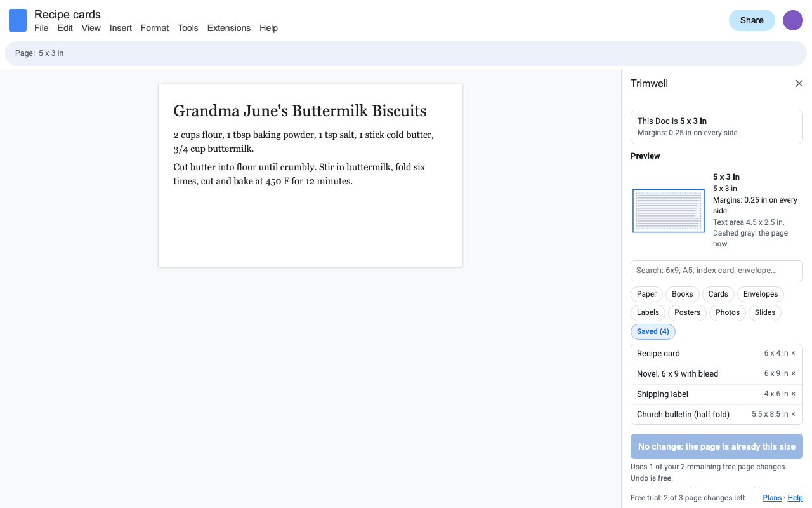Remove the saved Recipe card preset
Screen dimensions: 812x508
point(793,354)
